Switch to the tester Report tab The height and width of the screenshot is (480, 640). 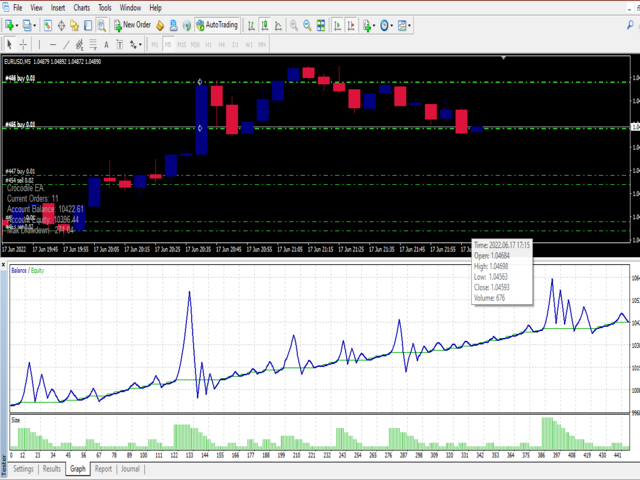click(103, 469)
